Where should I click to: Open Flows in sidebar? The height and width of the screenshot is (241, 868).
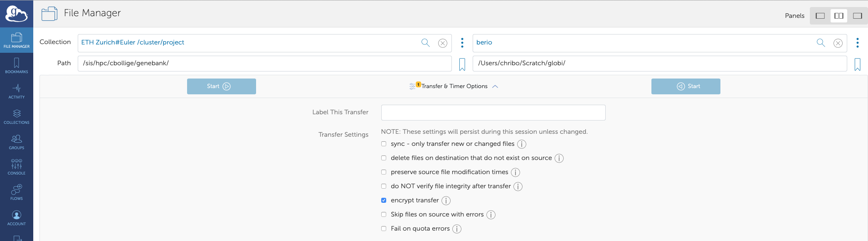[x=17, y=192]
